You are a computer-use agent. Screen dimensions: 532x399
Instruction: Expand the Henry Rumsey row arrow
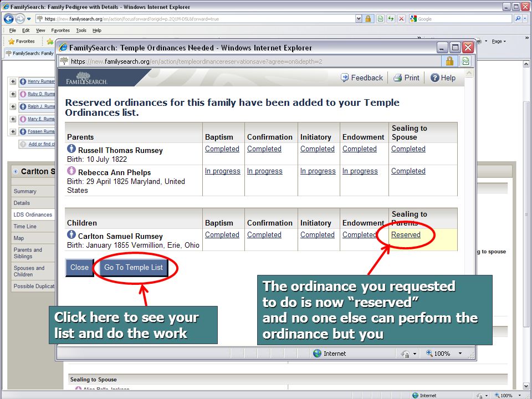tap(13, 81)
